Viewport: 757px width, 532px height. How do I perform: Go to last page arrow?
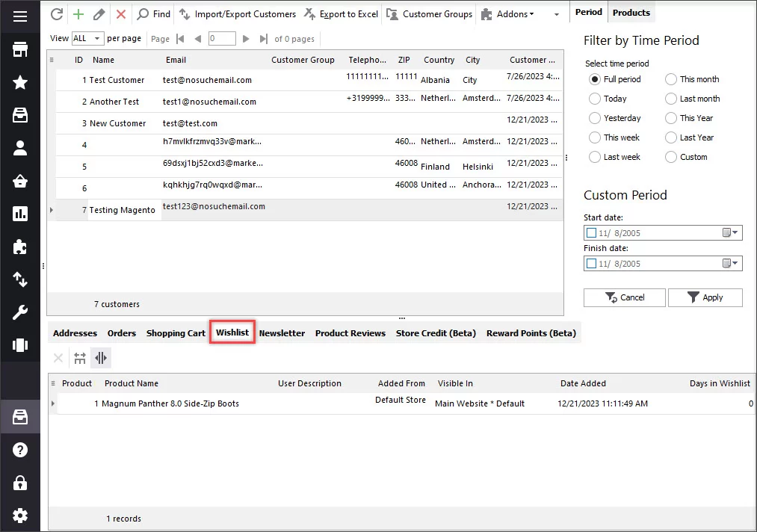(x=263, y=39)
